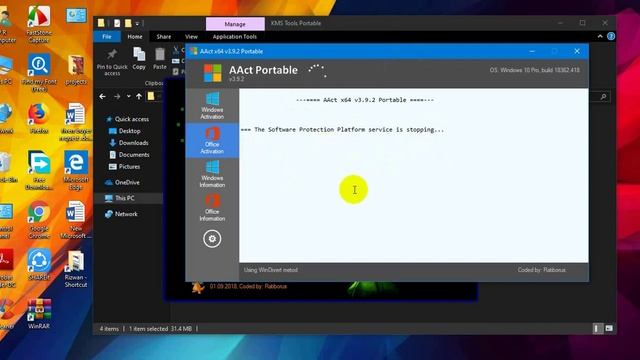The height and width of the screenshot is (360, 640).
Task: Click the AAct Portable Microsoft logo
Action: (213, 73)
